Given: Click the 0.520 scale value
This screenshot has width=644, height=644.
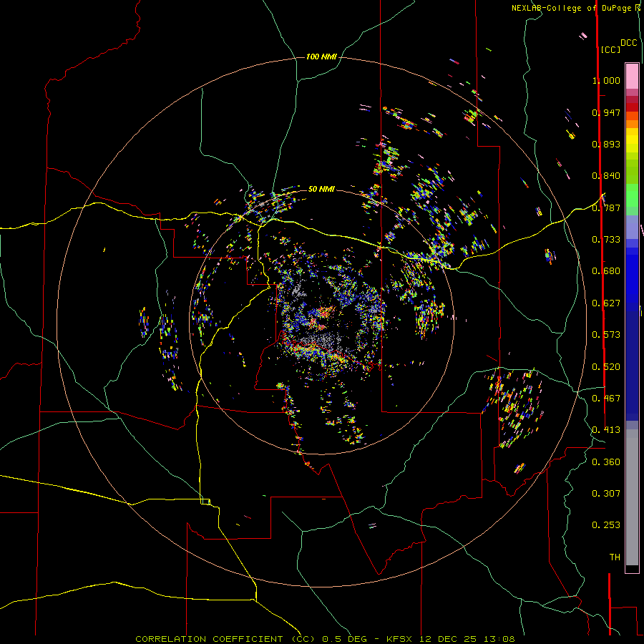Looking at the screenshot, I should pyautogui.click(x=606, y=367).
